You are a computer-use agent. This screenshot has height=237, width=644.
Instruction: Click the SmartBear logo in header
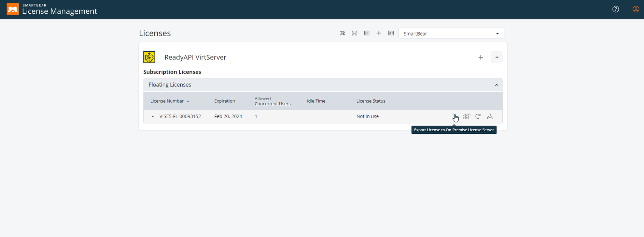point(13,9)
